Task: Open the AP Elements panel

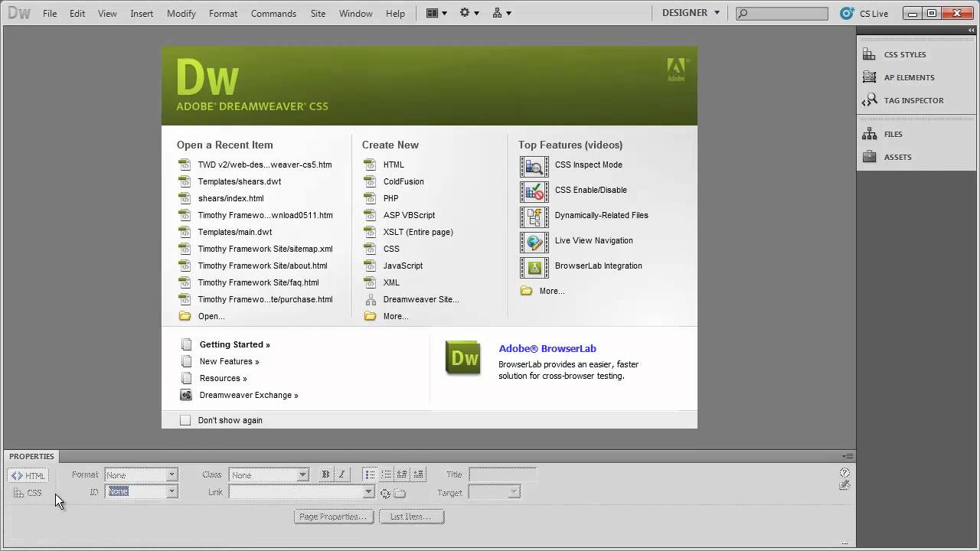Action: coord(898,77)
